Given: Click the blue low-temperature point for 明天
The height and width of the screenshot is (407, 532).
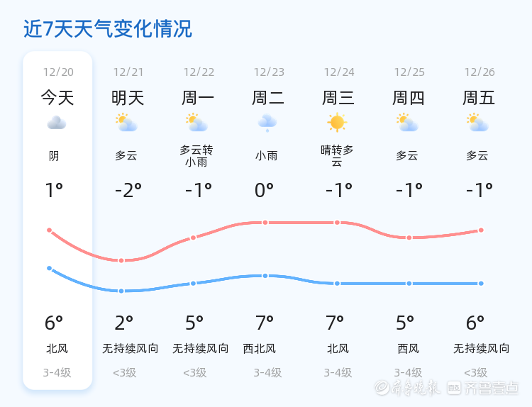Looking at the screenshot, I should pyautogui.click(x=121, y=291).
